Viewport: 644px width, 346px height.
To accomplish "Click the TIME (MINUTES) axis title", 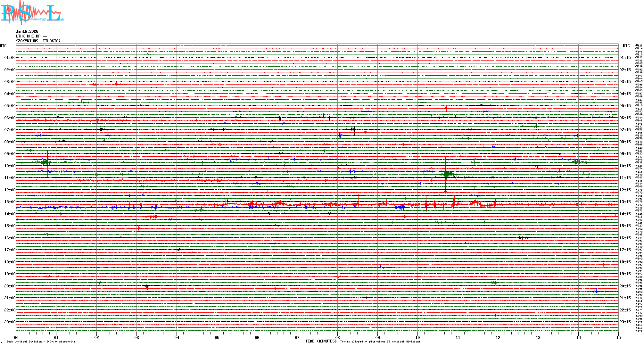I will point(321,341).
